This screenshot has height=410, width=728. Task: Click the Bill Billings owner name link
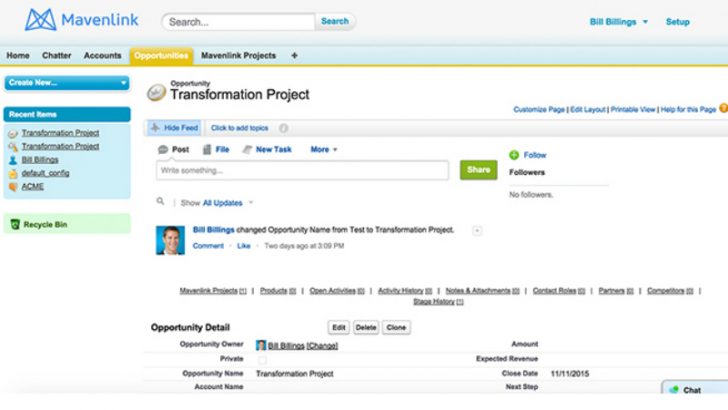coord(286,346)
